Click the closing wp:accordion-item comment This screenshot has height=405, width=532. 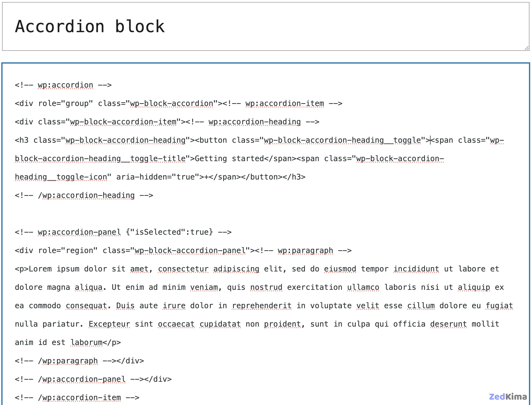pyautogui.click(x=80, y=397)
